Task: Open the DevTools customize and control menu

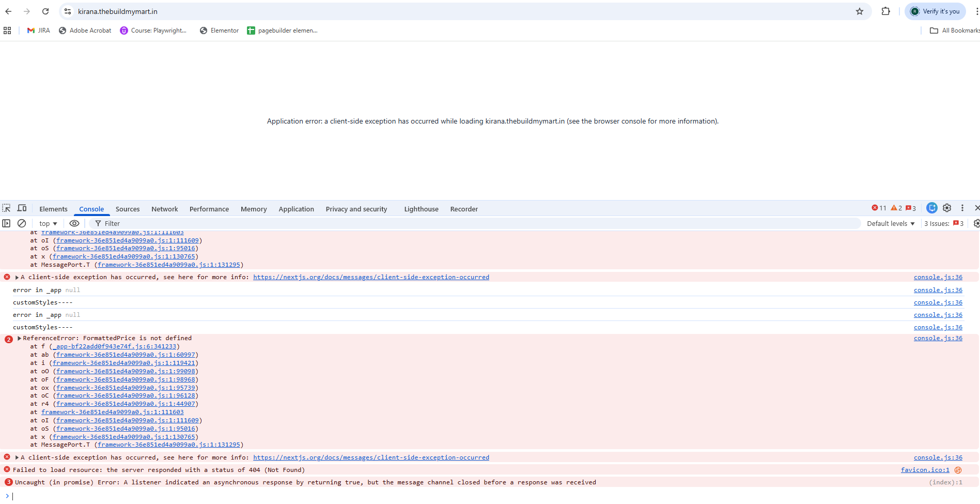Action: (x=962, y=208)
